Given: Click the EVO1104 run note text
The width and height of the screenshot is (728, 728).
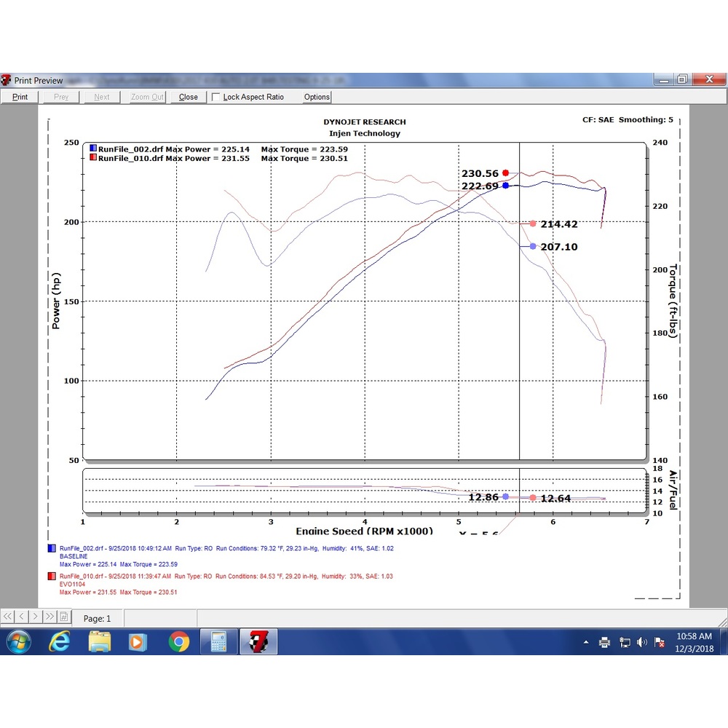Looking at the screenshot, I should [x=72, y=584].
